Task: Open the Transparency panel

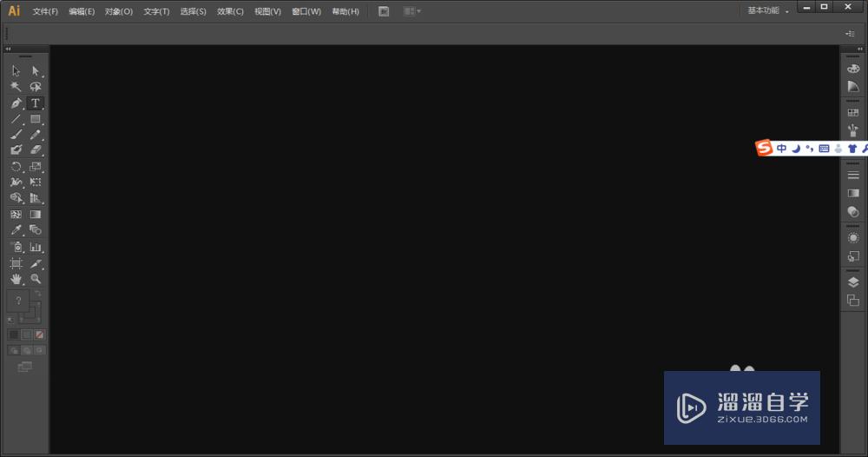Action: click(853, 212)
